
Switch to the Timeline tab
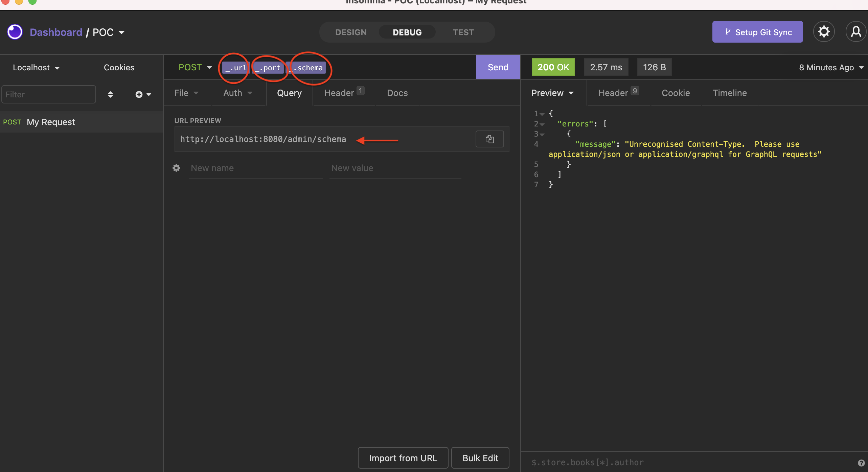729,93
